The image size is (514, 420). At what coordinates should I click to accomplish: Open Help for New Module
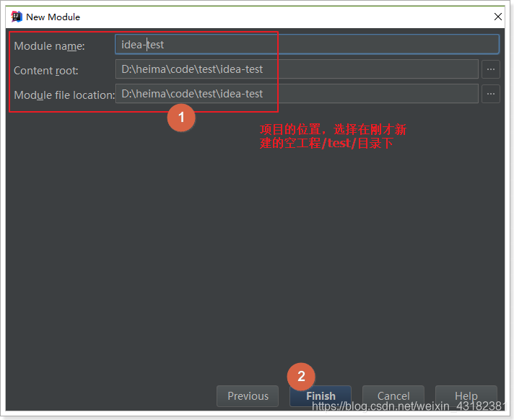466,396
